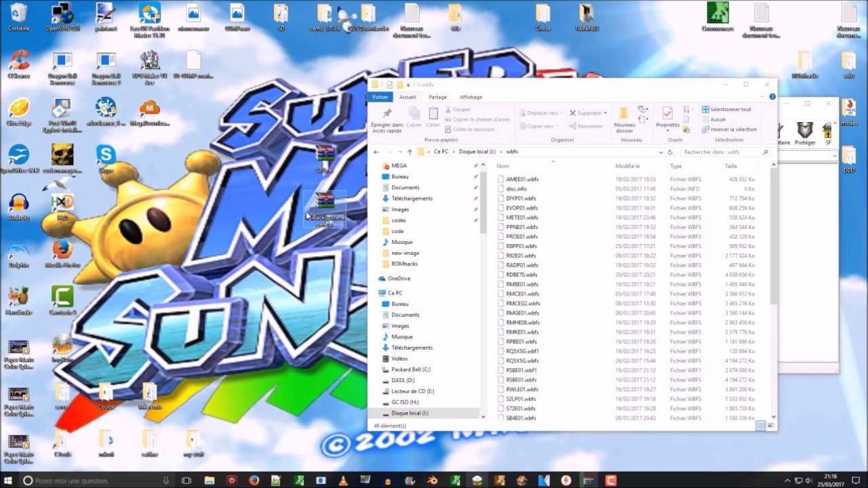The image size is (868, 488).
Task: Switch to the Accueil ribbon tab
Action: 408,97
